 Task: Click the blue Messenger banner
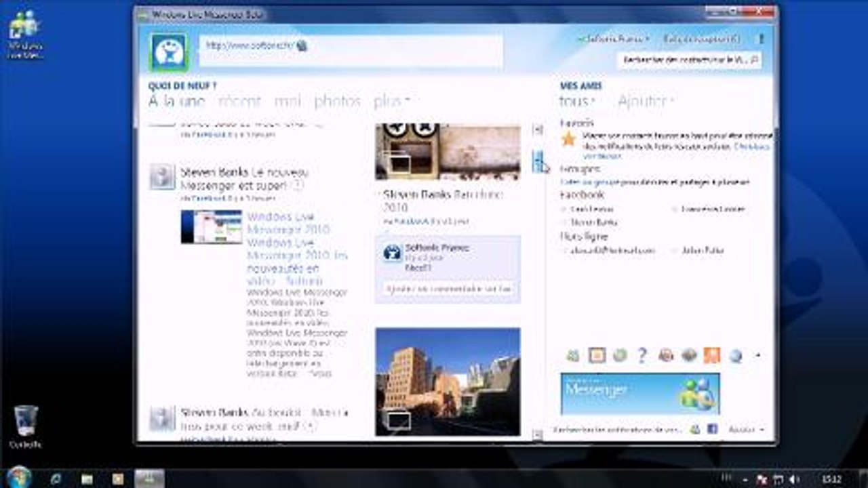coord(640,393)
